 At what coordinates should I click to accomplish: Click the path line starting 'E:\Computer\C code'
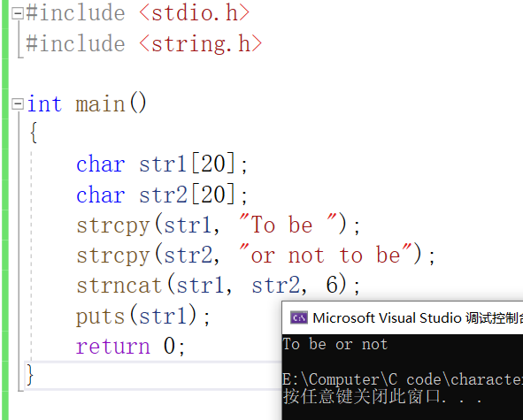pos(403,379)
